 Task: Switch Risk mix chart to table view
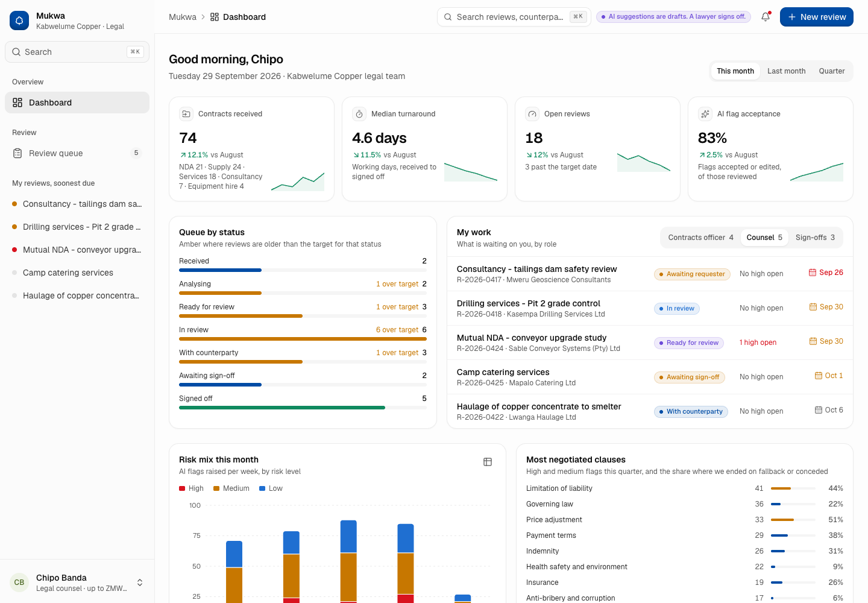(x=488, y=462)
